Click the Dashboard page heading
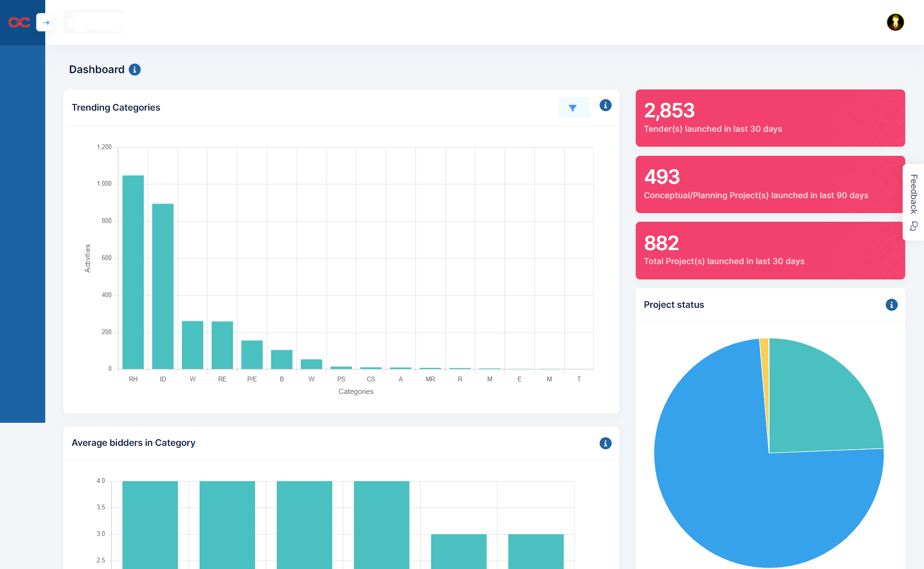The width and height of the screenshot is (924, 569). click(x=97, y=70)
